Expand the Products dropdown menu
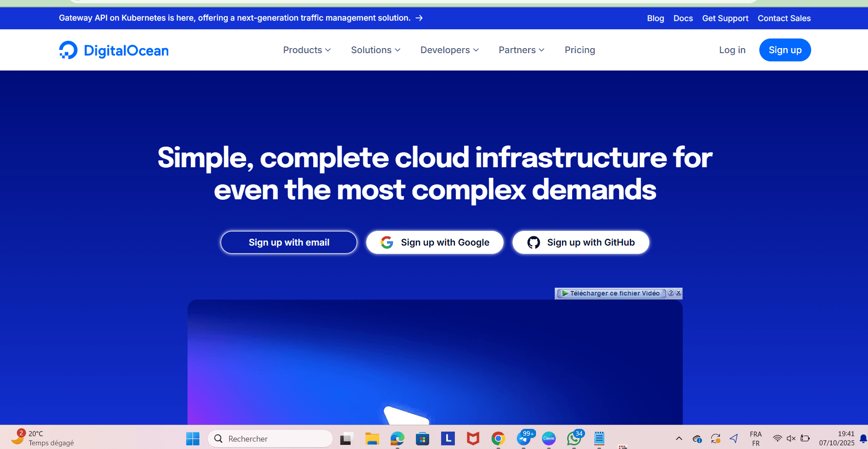868x449 pixels. pos(307,50)
